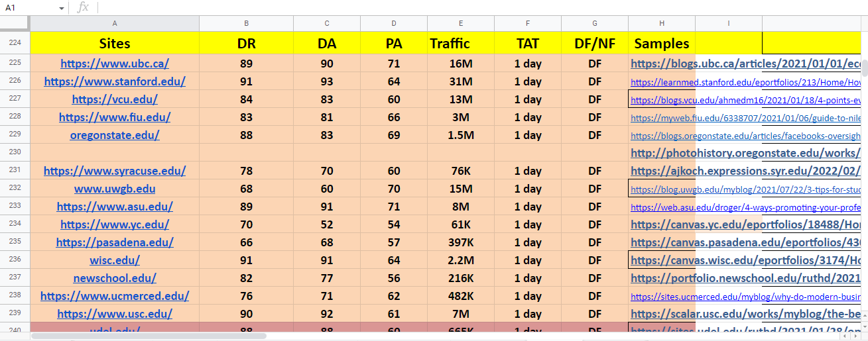Viewport: 868px width, 341px height.
Task: Open the https://www.stanford.edu/ site link
Action: (115, 81)
